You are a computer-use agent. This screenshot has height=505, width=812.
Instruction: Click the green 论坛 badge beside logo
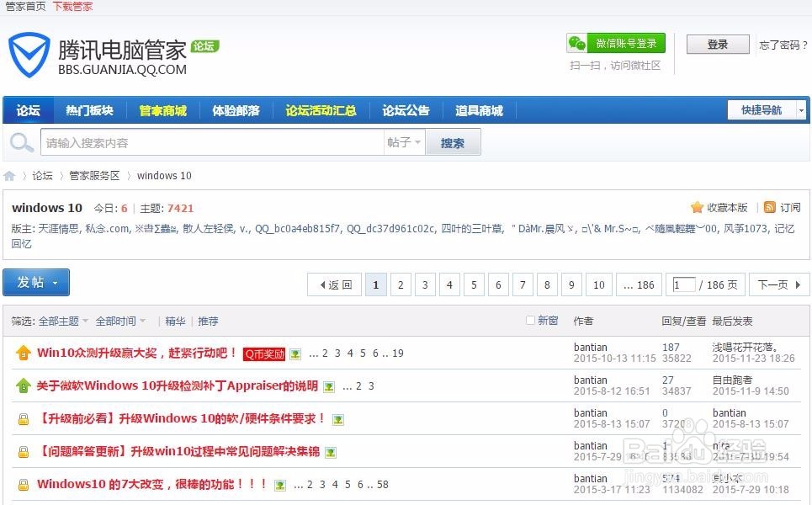tap(204, 46)
